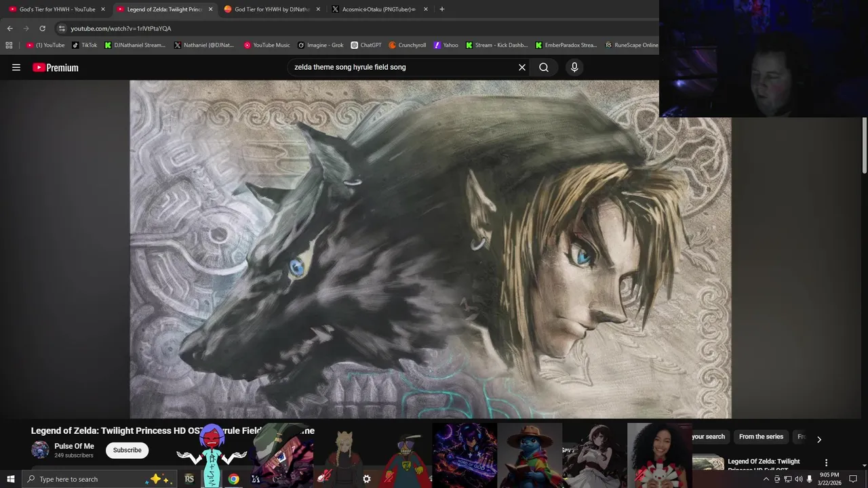Subscribe to the Pulse Of Me channel
The image size is (868, 488).
(x=127, y=450)
